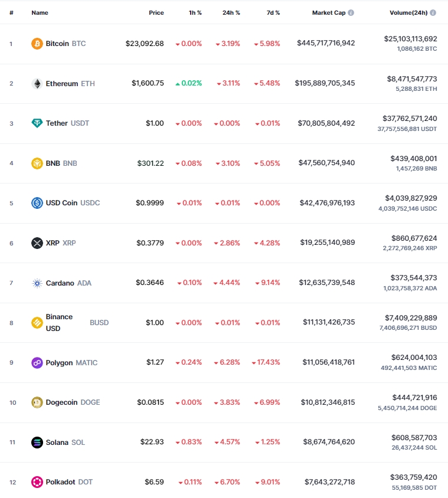The width and height of the screenshot is (448, 498).
Task: Click the Bitcoin orange logo icon
Action: 37,44
